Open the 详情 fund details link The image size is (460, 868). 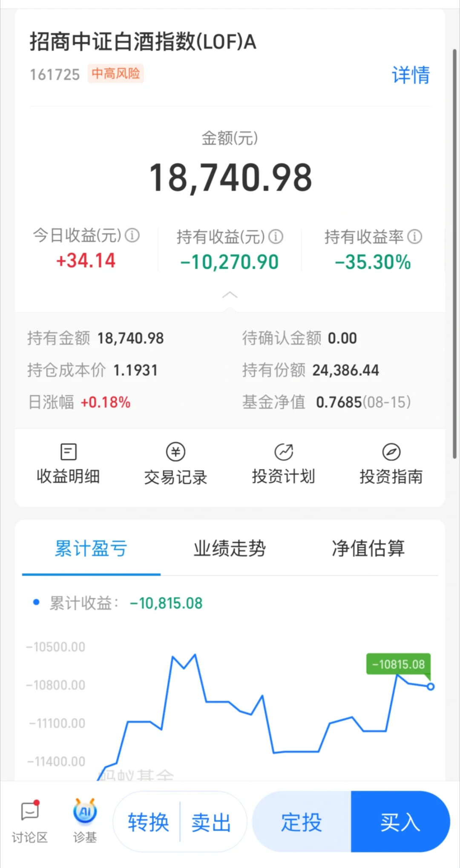411,75
